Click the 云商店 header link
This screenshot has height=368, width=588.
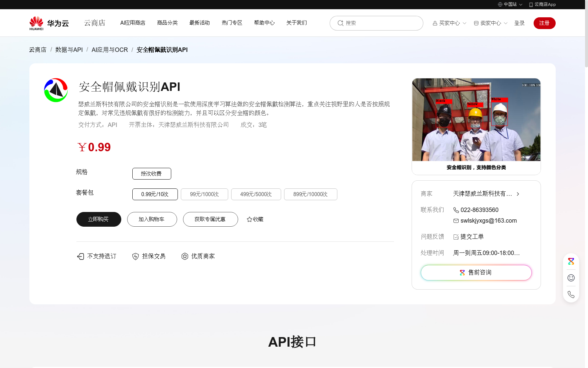(95, 23)
